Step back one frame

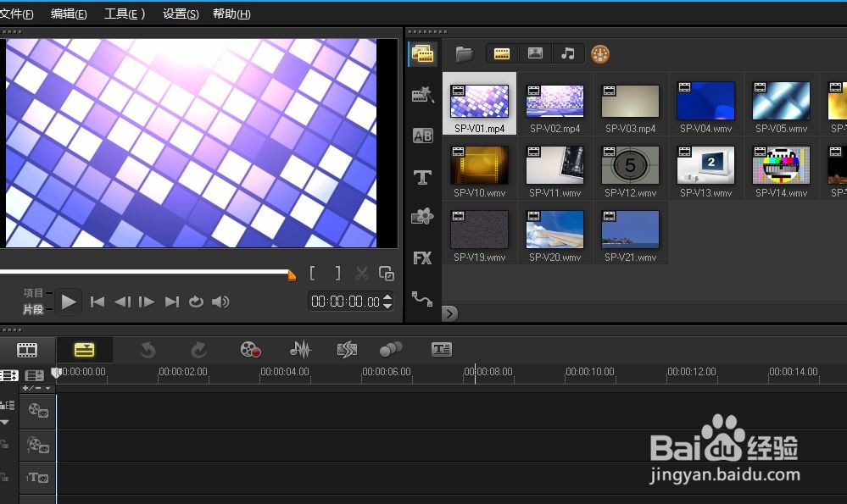pos(123,302)
